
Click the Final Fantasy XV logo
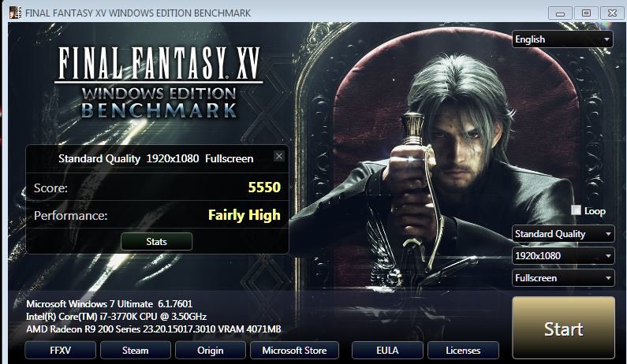159,82
